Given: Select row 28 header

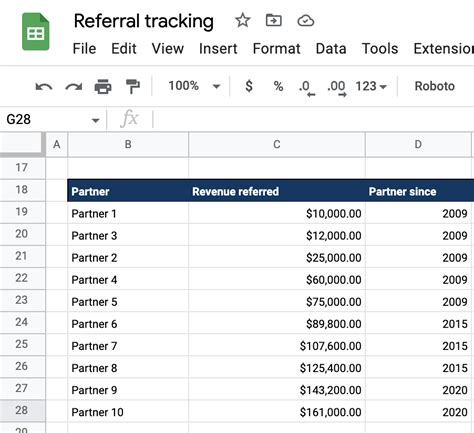Looking at the screenshot, I should point(22,410).
